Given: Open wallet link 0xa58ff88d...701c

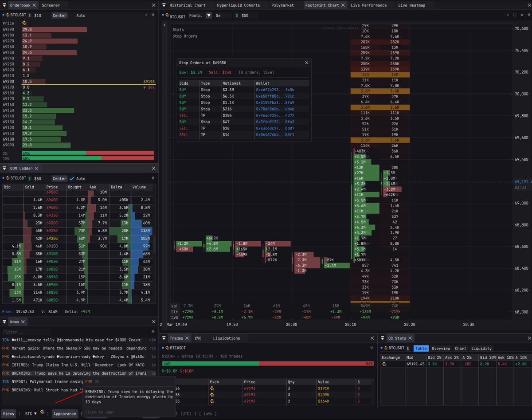Looking at the screenshot, I should [x=275, y=96].
